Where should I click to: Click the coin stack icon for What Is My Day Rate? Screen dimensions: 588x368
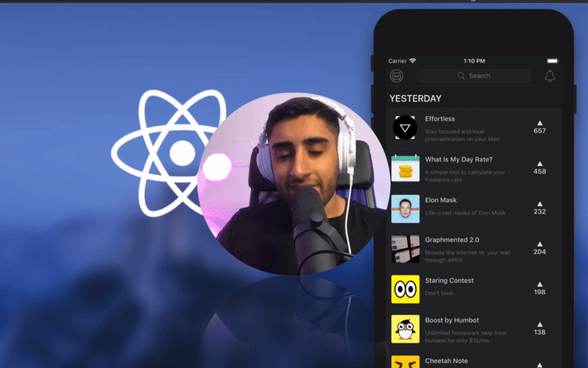pos(405,168)
